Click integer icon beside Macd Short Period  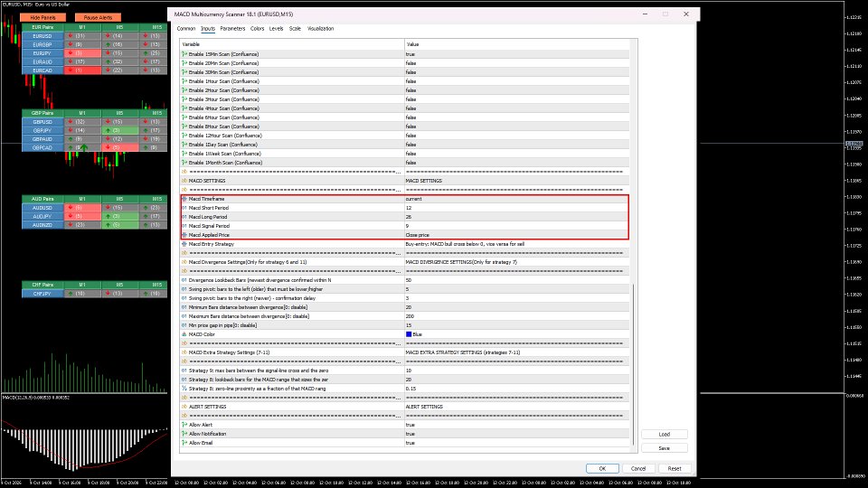coord(184,208)
